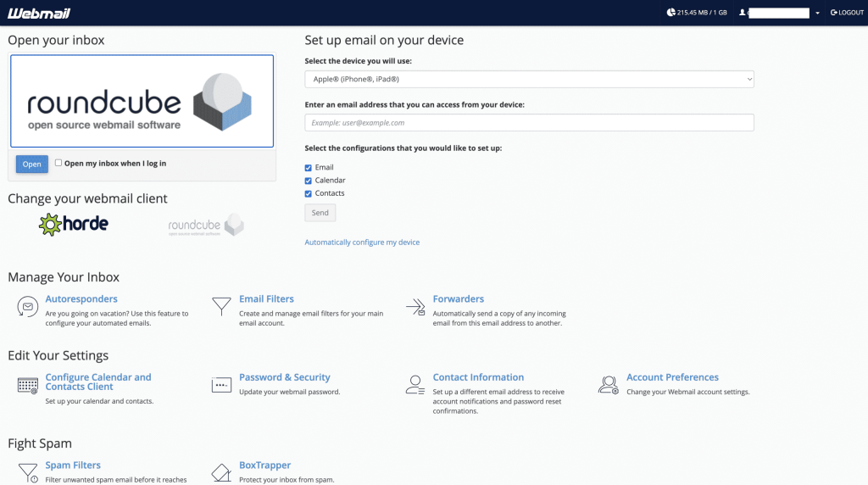Switch webmail client to Horde
Image resolution: width=868 pixels, height=485 pixels.
74,224
